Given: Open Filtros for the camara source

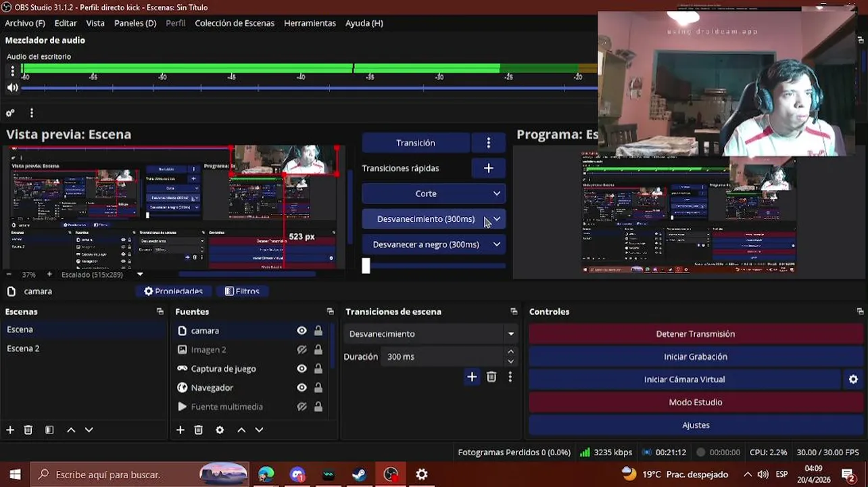Looking at the screenshot, I should coord(242,292).
